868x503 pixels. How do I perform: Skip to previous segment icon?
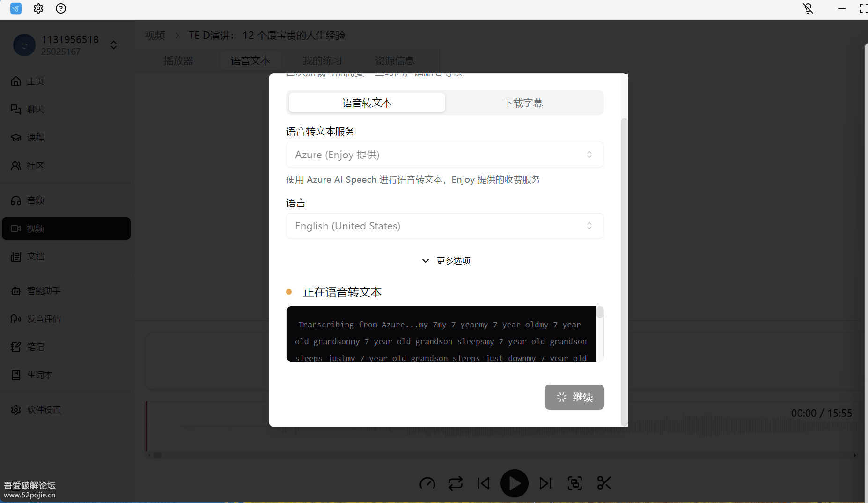click(x=484, y=483)
